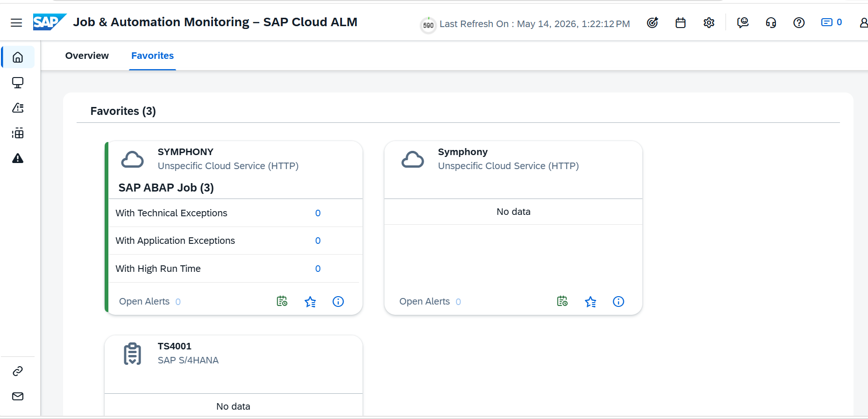Open the alerts warning triangle in sidebar
Screen dimensions: 868x419
[18, 158]
